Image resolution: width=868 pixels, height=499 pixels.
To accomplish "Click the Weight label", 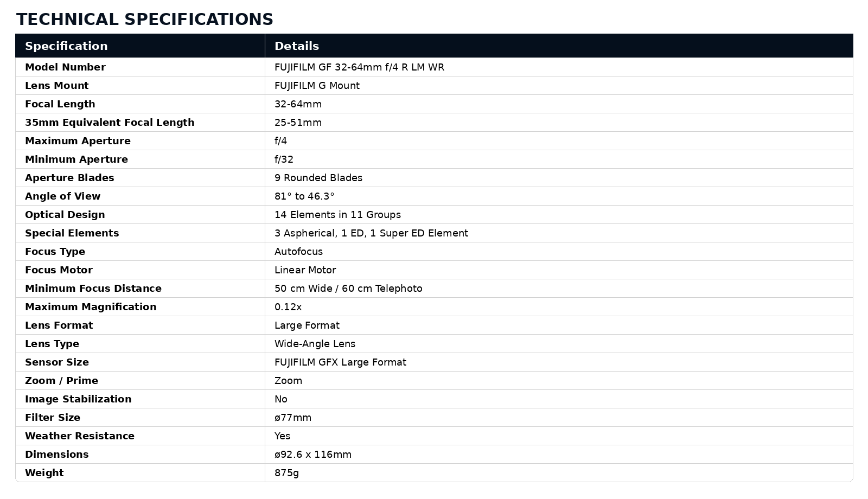I will [44, 473].
